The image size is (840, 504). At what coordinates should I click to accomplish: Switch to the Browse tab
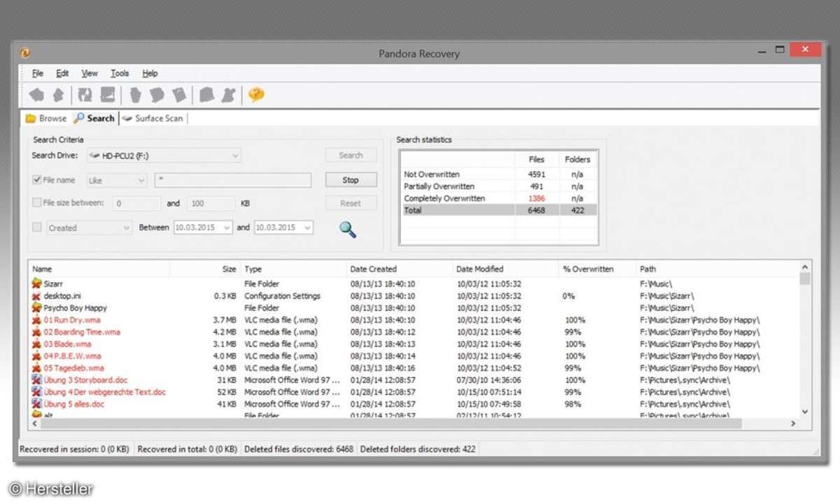(46, 118)
